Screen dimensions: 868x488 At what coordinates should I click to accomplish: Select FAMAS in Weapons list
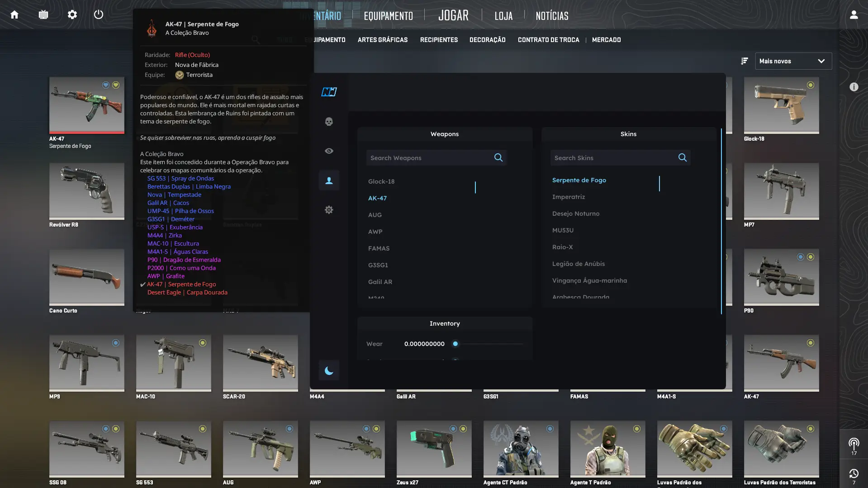[x=379, y=248]
